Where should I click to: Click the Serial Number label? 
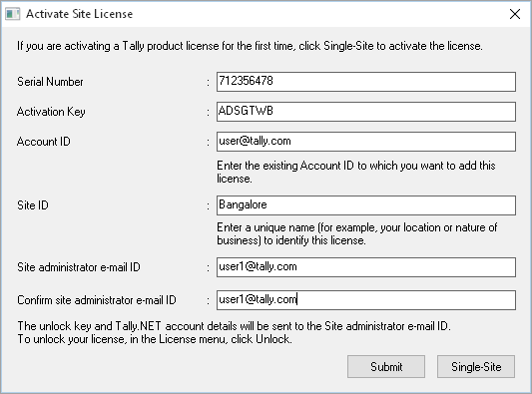tap(50, 82)
